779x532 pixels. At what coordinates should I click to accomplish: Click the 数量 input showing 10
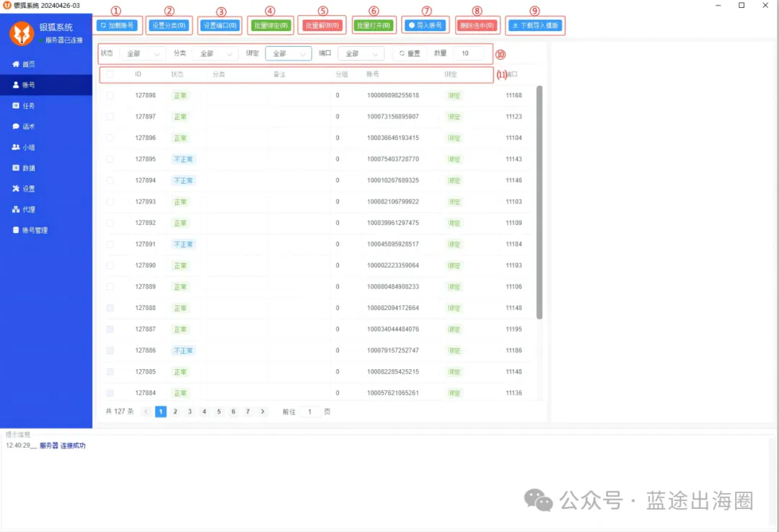pyautogui.click(x=469, y=53)
